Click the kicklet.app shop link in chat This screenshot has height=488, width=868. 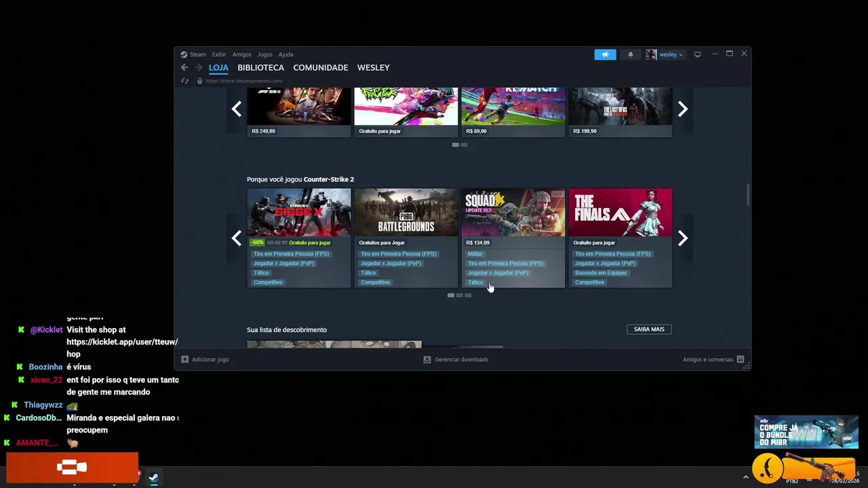pos(122,342)
